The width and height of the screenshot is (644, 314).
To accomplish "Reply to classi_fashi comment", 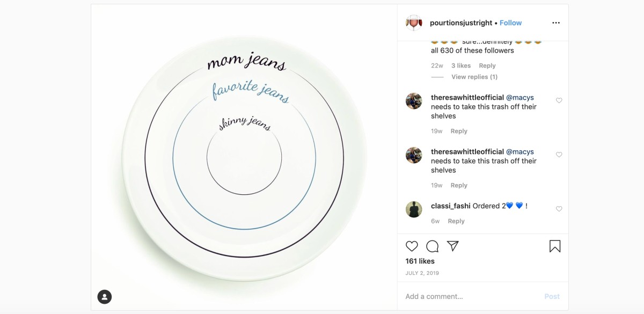I will pos(456,221).
